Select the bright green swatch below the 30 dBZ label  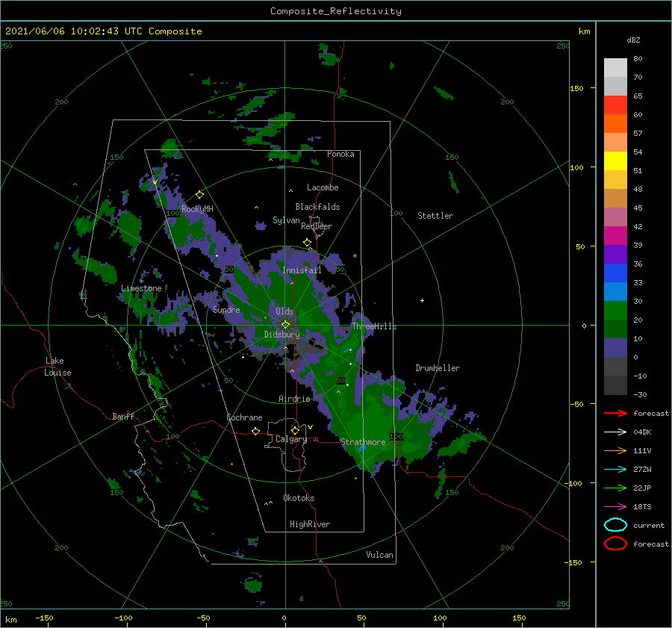pyautogui.click(x=615, y=310)
